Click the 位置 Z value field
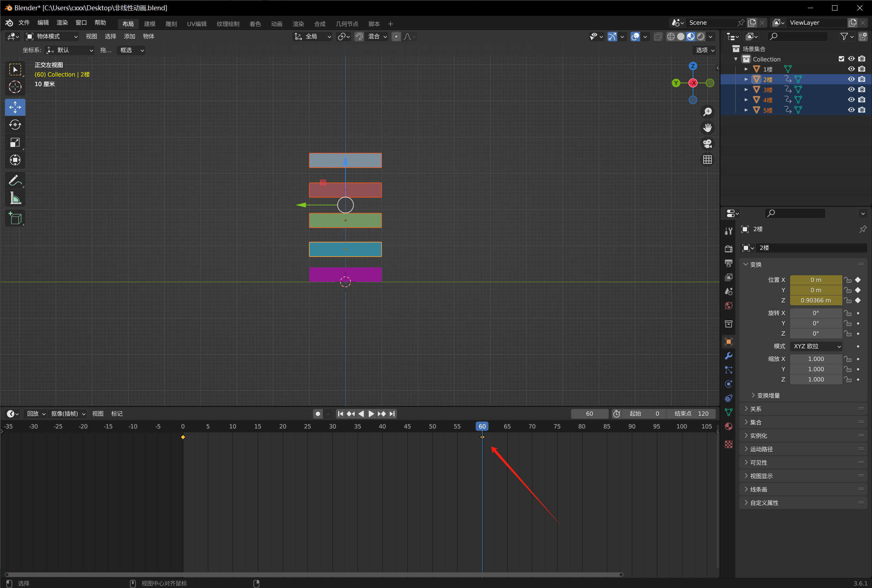 point(816,300)
